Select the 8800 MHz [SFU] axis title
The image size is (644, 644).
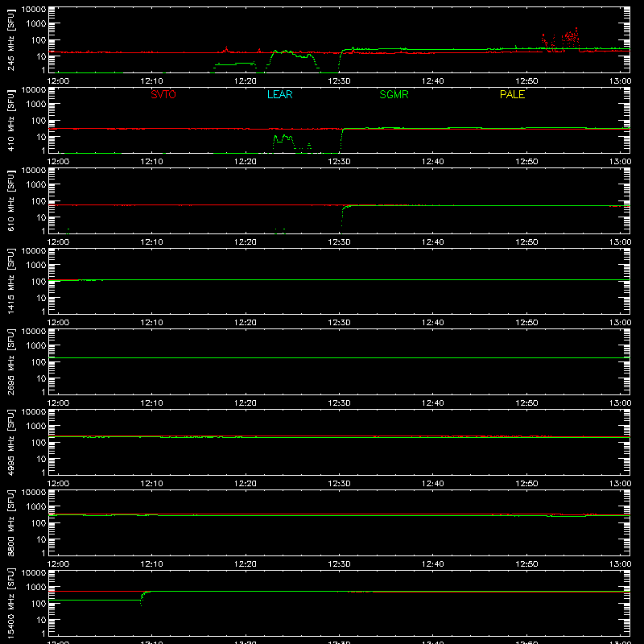tap(11, 522)
